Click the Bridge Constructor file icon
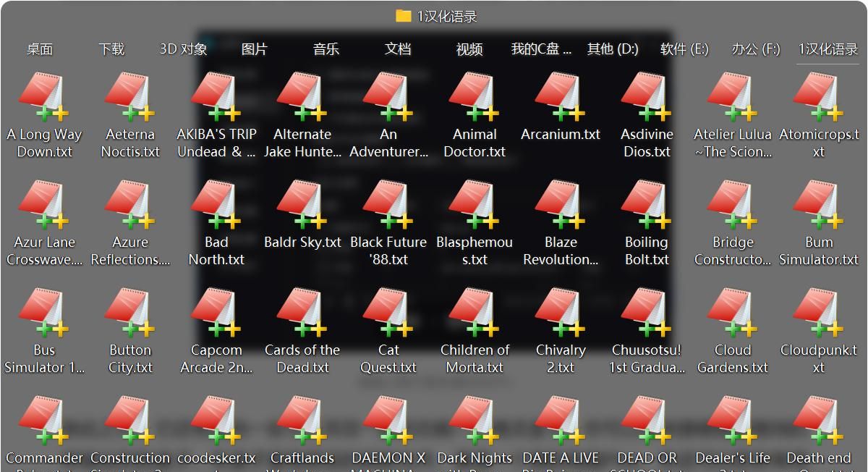Image resolution: width=868 pixels, height=472 pixels. point(733,204)
